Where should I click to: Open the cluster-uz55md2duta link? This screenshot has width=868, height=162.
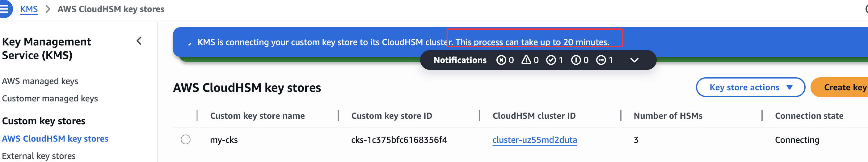pos(534,140)
